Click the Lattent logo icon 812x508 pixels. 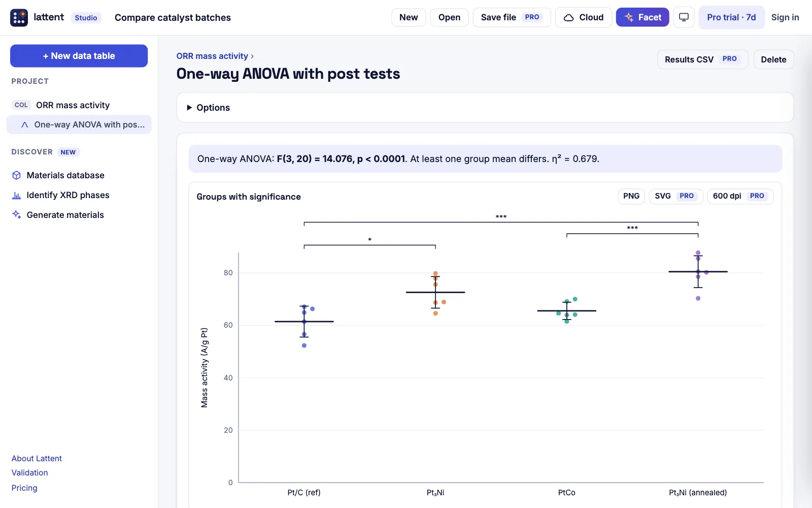(19, 17)
